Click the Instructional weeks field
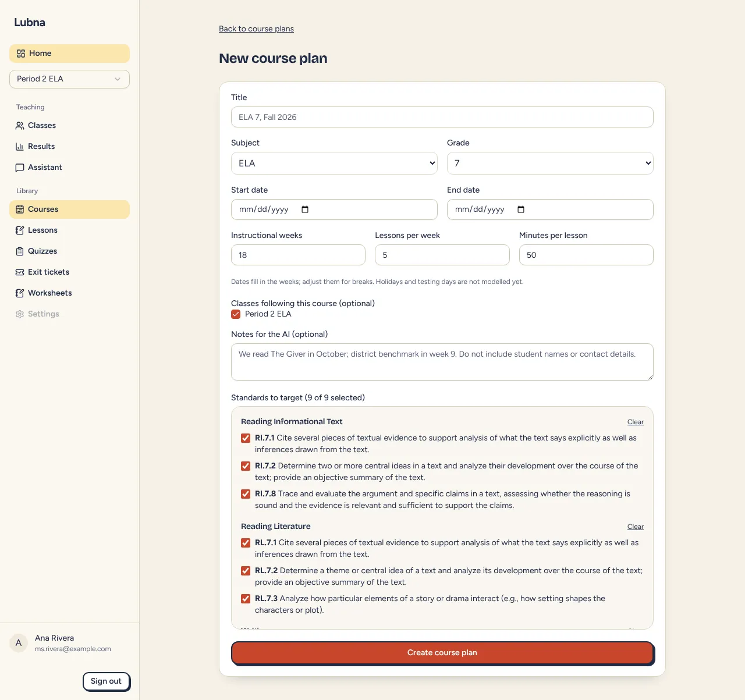Screen dimensions: 745x700 (x=298, y=255)
